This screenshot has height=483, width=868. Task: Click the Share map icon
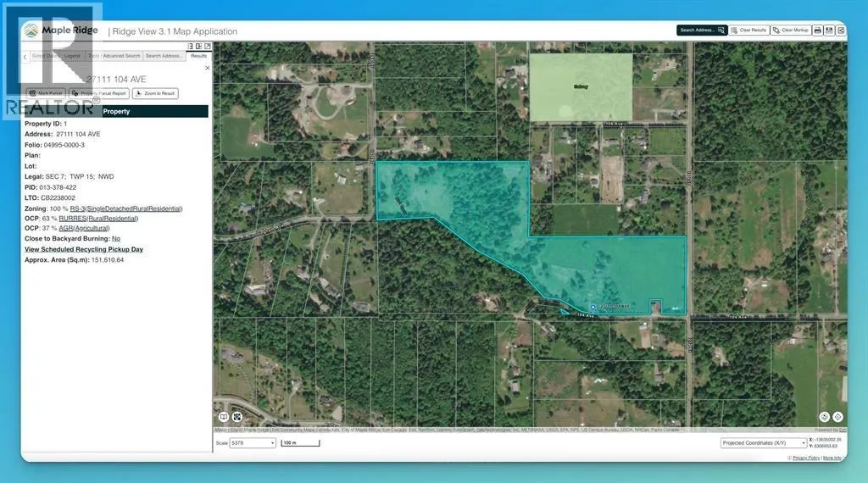point(841,30)
